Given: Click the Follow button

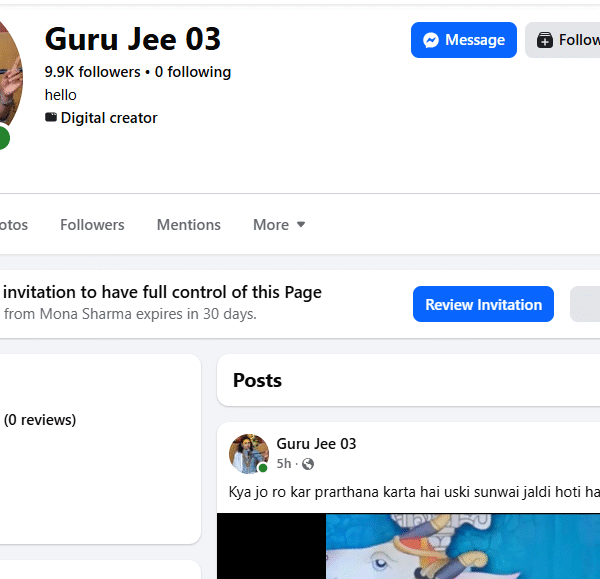Looking at the screenshot, I should click(x=562, y=40).
